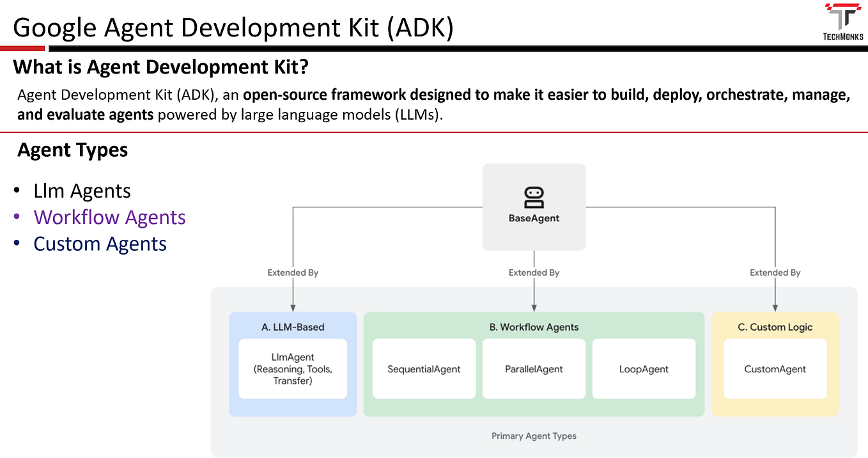Select the SequentialAgent card
Image resolution: width=868 pixels, height=458 pixels.
424,369
